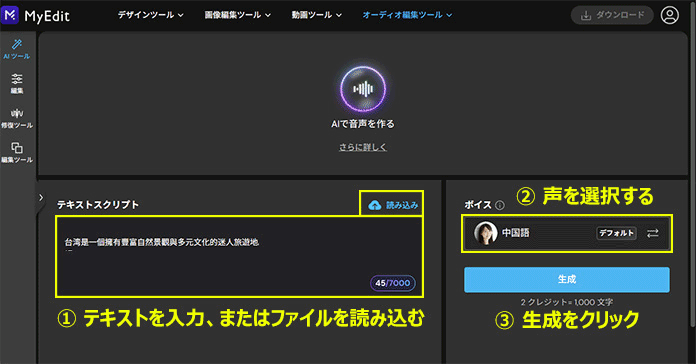The height and width of the screenshot is (364, 696).
Task: Open the さらに詳しく link
Action: click(363, 147)
